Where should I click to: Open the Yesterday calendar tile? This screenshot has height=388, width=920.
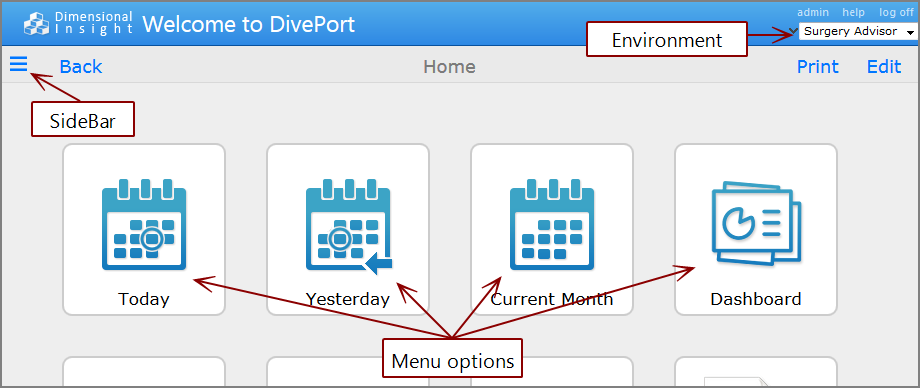(348, 230)
